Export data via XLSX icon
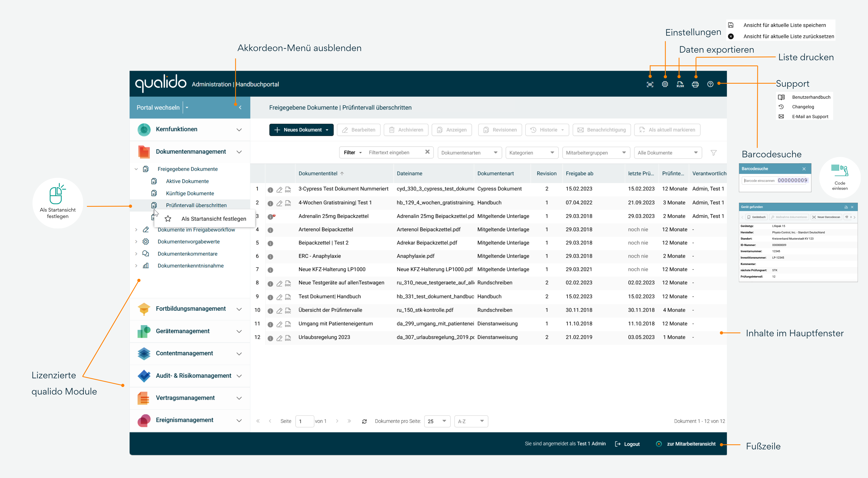The width and height of the screenshot is (868, 478). (x=680, y=84)
